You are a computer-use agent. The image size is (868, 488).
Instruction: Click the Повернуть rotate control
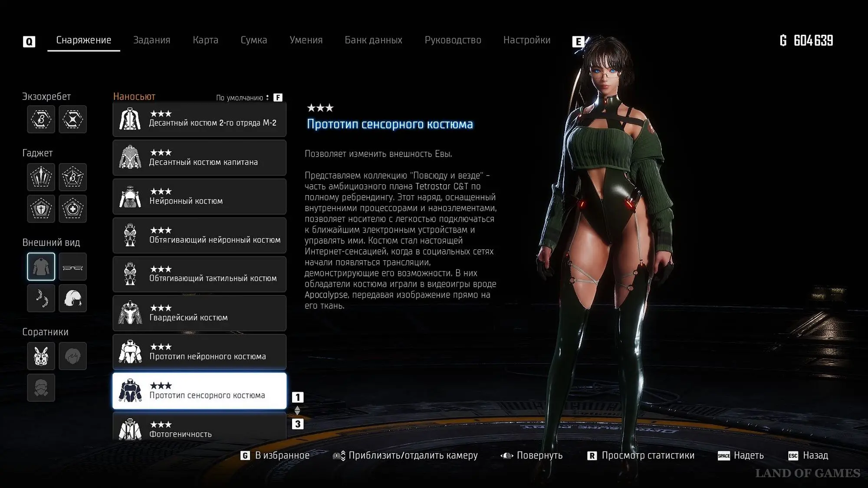[532, 455]
